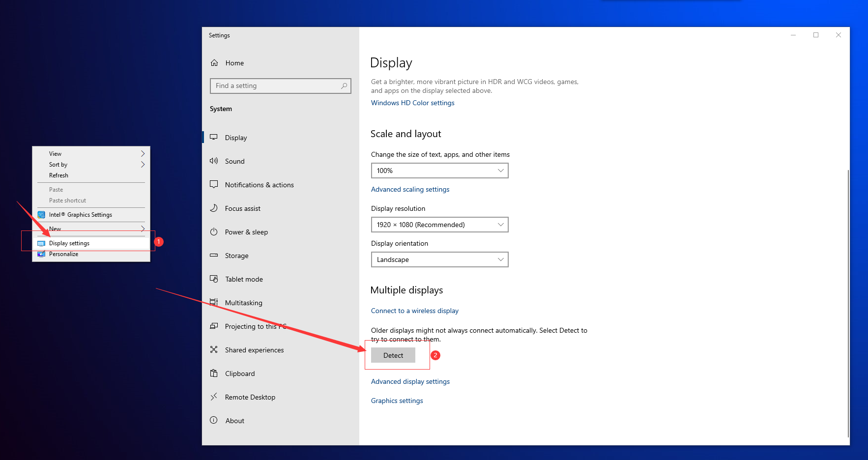The width and height of the screenshot is (868, 460).
Task: Open Multitasking settings page
Action: tap(281, 303)
